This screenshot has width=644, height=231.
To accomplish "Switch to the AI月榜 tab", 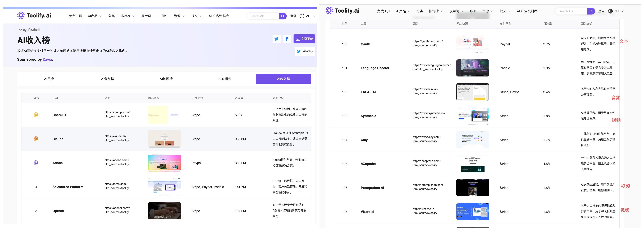I will point(49,79).
